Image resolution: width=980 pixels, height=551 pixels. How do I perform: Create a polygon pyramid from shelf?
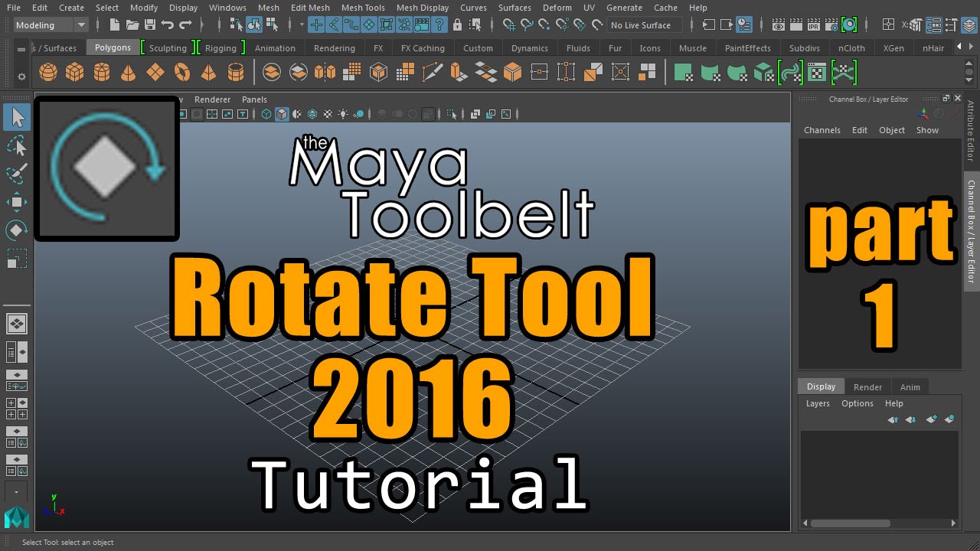(x=208, y=73)
